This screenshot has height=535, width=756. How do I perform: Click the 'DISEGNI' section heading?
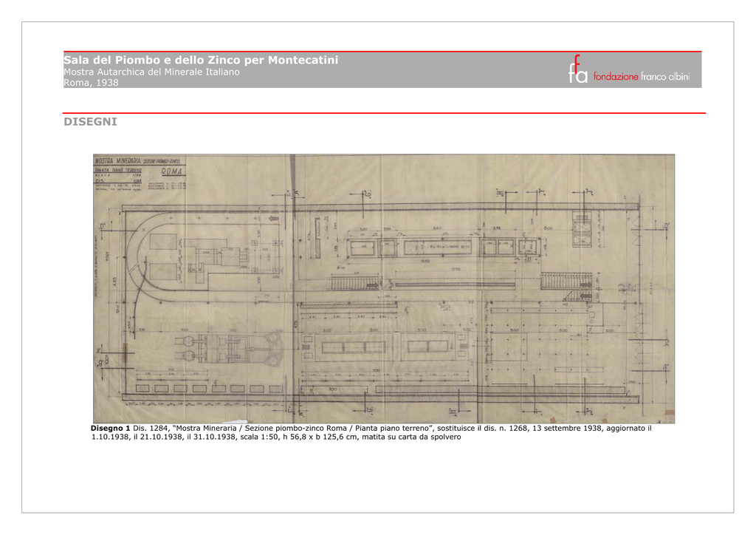(90, 121)
